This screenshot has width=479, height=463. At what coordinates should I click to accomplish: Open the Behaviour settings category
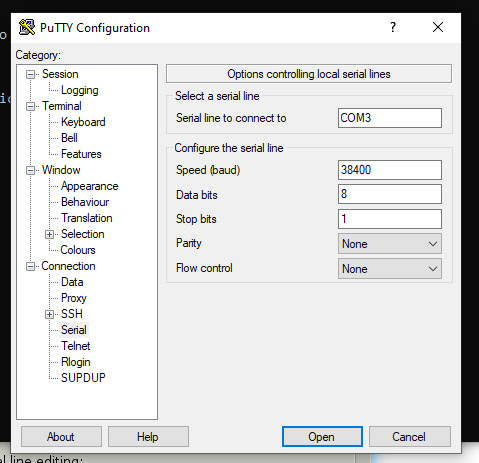click(x=85, y=202)
